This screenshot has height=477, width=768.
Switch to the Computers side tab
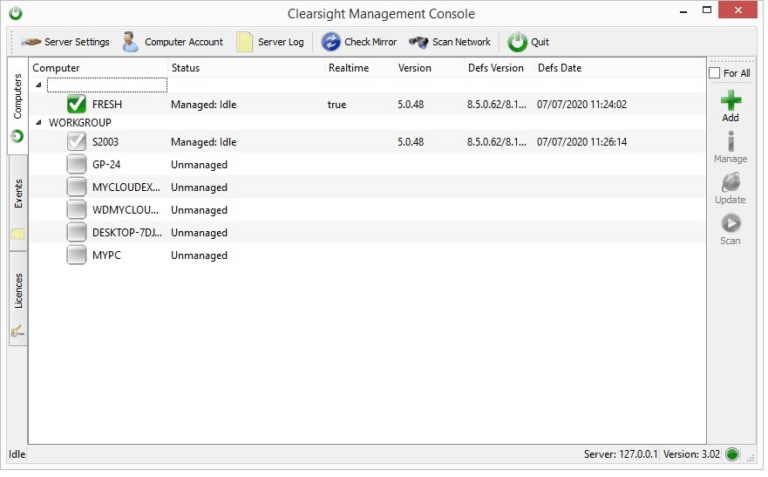[18, 107]
